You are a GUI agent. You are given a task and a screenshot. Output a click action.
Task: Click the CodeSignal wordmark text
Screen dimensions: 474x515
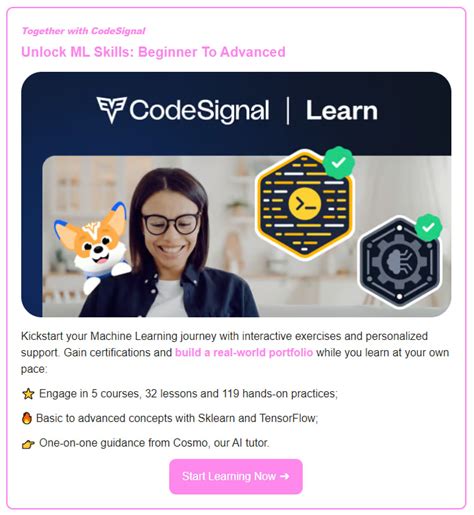pyautogui.click(x=199, y=110)
